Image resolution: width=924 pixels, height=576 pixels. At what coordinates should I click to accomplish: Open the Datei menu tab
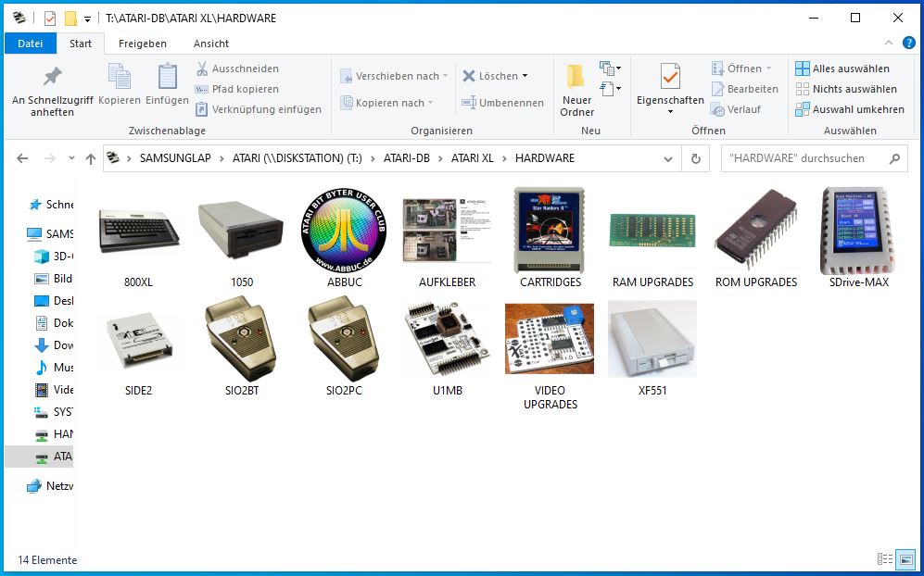[31, 43]
